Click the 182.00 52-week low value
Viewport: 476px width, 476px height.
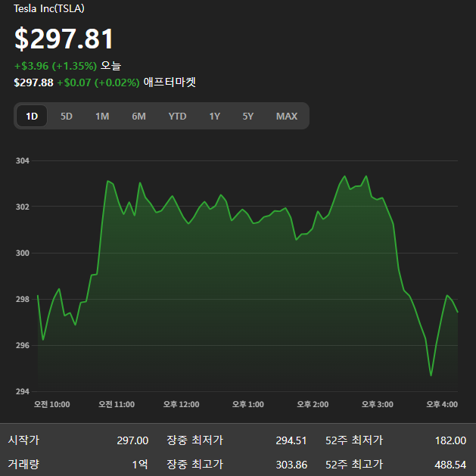(x=450, y=440)
